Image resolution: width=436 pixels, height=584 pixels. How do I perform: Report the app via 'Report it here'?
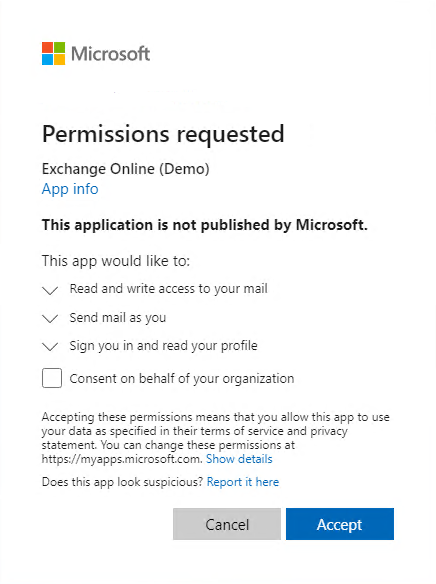click(x=243, y=482)
